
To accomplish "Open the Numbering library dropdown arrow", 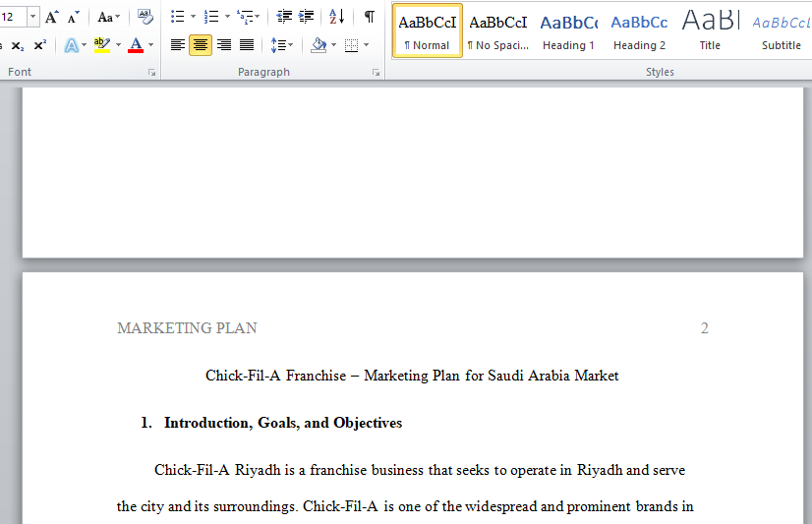I will 227,17.
